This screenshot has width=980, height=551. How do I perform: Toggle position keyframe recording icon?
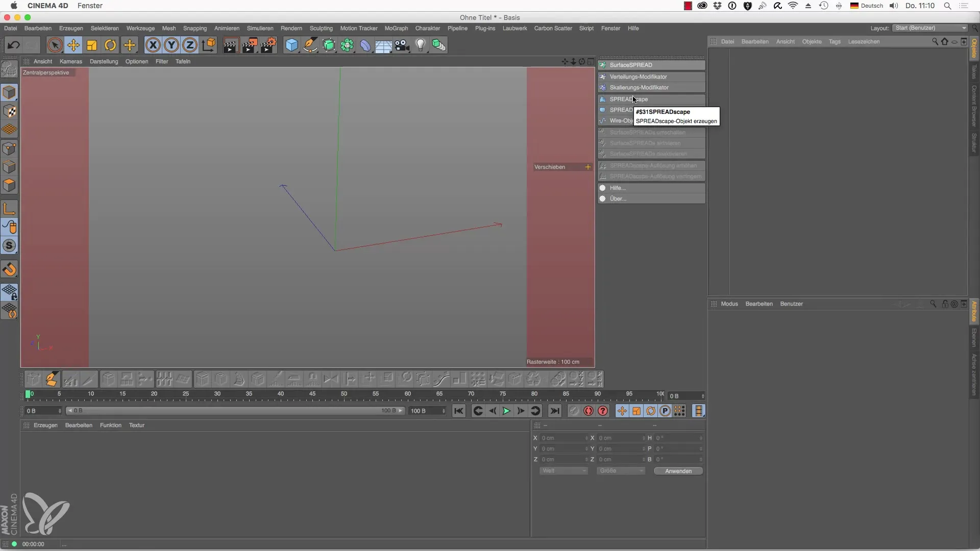(x=622, y=411)
